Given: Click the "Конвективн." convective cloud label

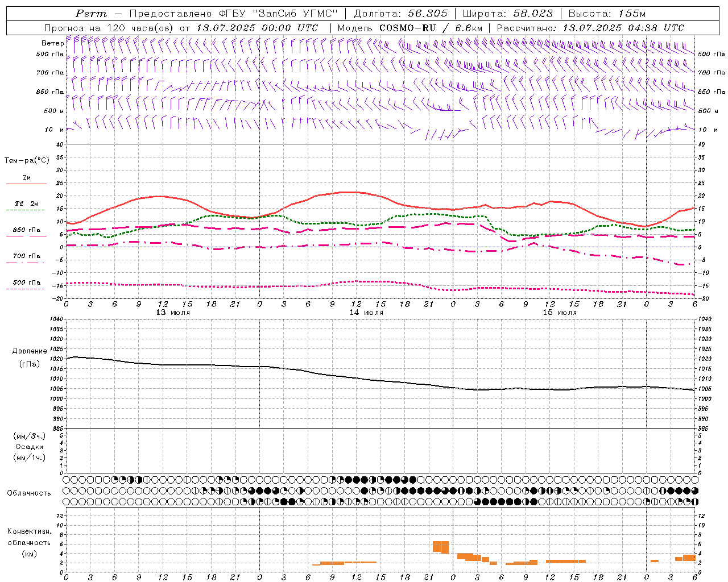Looking at the screenshot, I should (x=30, y=531).
